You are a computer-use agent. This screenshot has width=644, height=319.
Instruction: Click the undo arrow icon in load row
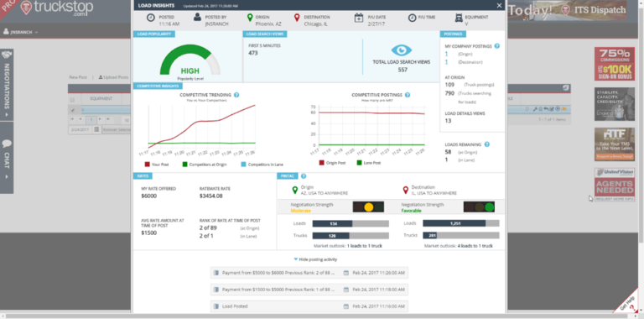tap(546, 109)
